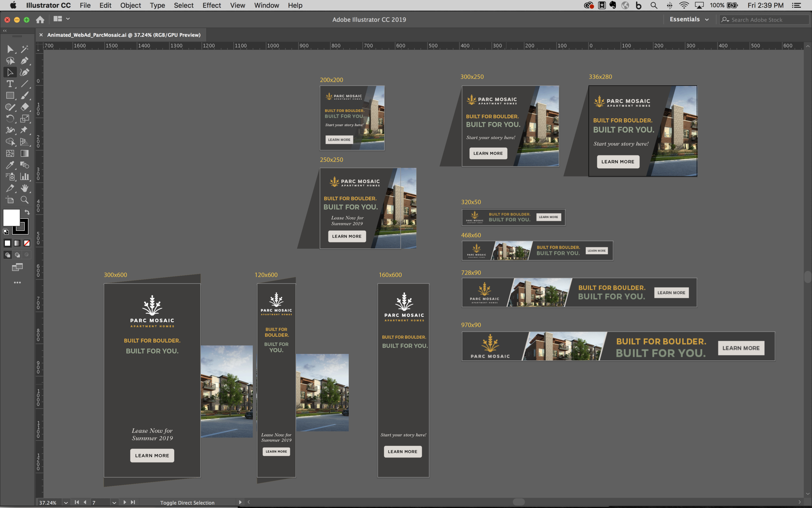812x508 pixels.
Task: Select the Scale tool
Action: (x=24, y=119)
